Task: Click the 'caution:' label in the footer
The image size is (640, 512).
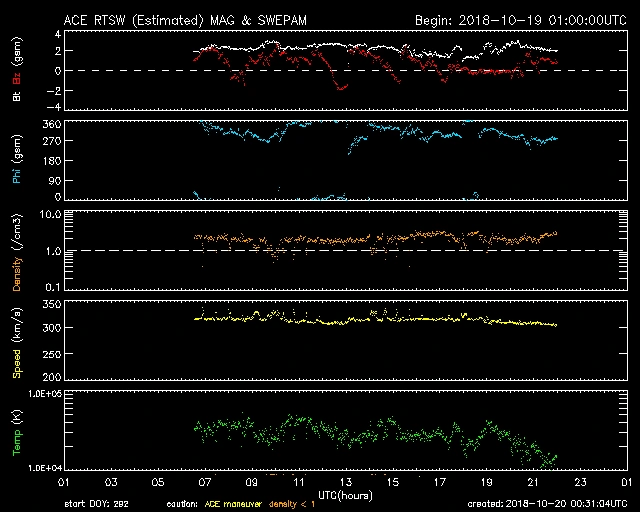Action: [182, 504]
